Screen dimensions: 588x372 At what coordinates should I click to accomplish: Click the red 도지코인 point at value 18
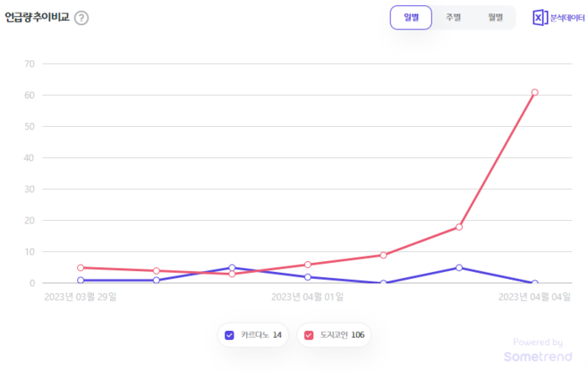[459, 227]
